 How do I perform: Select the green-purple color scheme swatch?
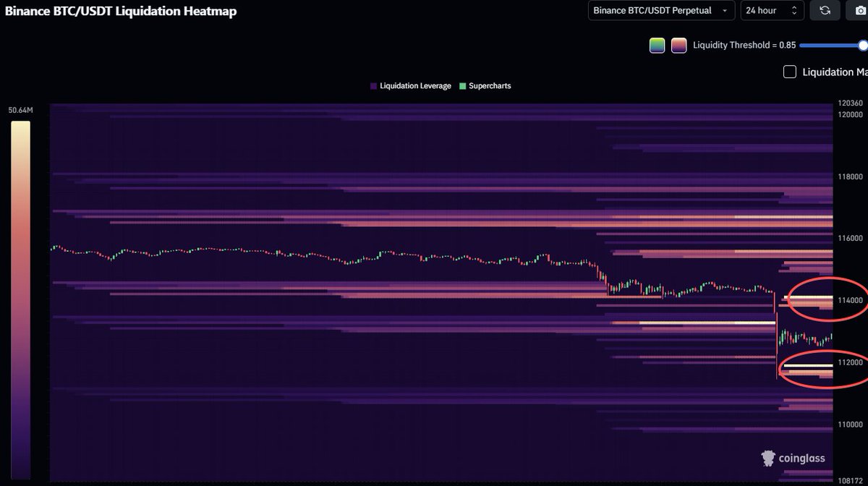pos(658,45)
